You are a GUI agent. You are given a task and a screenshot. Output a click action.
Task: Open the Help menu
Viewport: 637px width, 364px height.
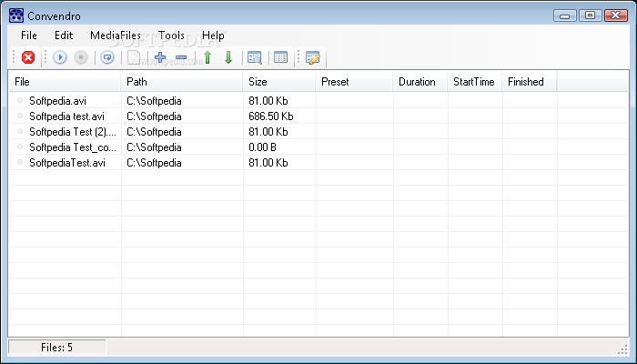(x=213, y=35)
